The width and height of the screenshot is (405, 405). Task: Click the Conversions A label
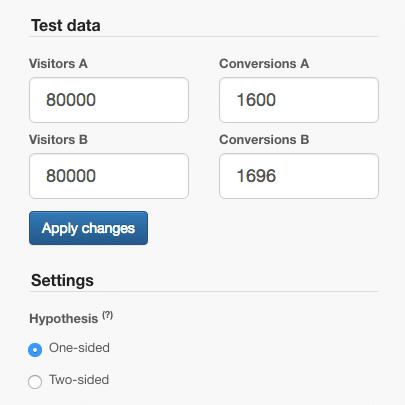[264, 64]
